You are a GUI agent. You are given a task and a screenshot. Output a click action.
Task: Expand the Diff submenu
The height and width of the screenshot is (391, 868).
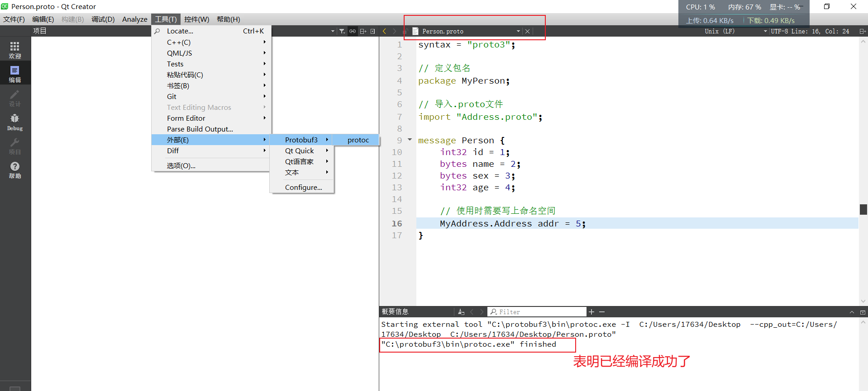(211, 151)
